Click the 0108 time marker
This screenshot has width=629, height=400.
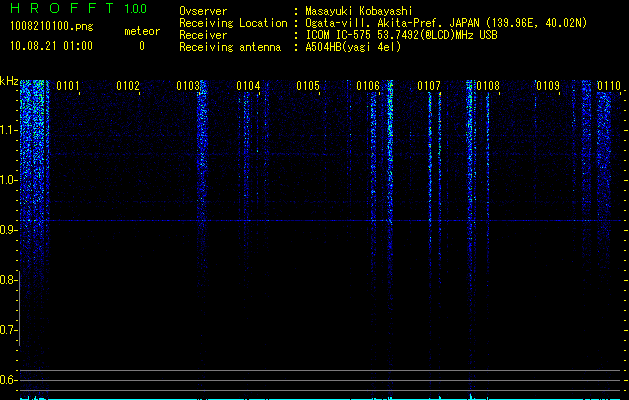coord(488,86)
